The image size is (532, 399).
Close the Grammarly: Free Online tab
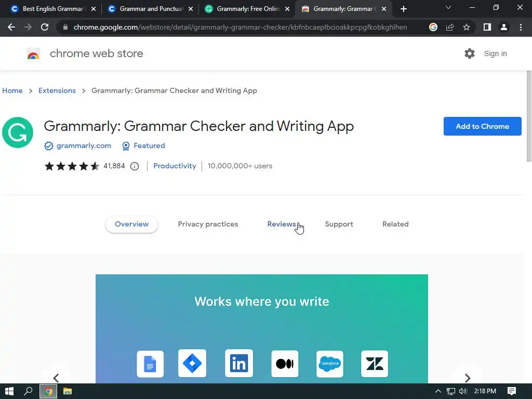coord(287,9)
